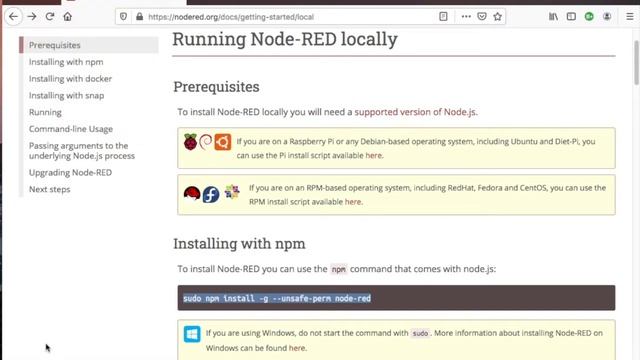Click the Raspberry Pi logo
The width and height of the screenshot is (640, 360).
190,142
